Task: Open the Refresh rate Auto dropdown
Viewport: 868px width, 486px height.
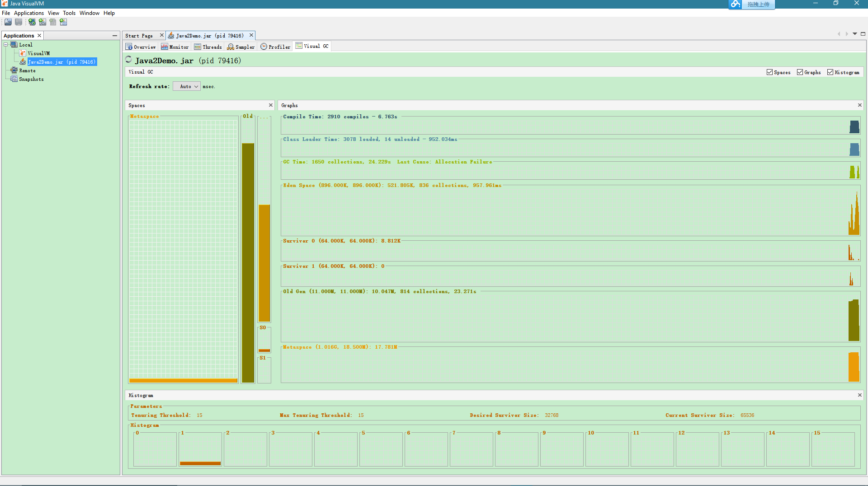Action: 187,86
